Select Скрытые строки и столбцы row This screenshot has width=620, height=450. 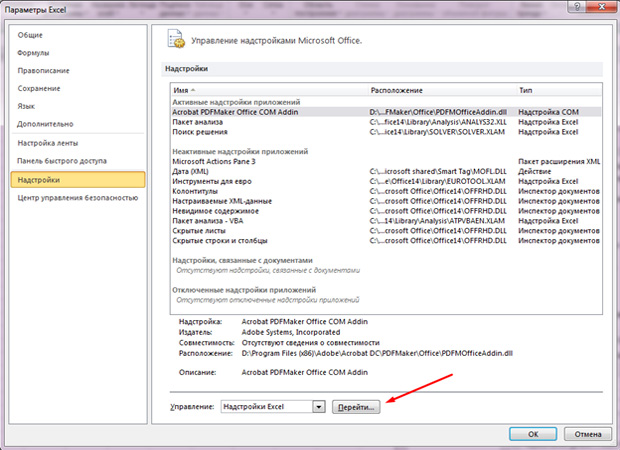point(386,241)
